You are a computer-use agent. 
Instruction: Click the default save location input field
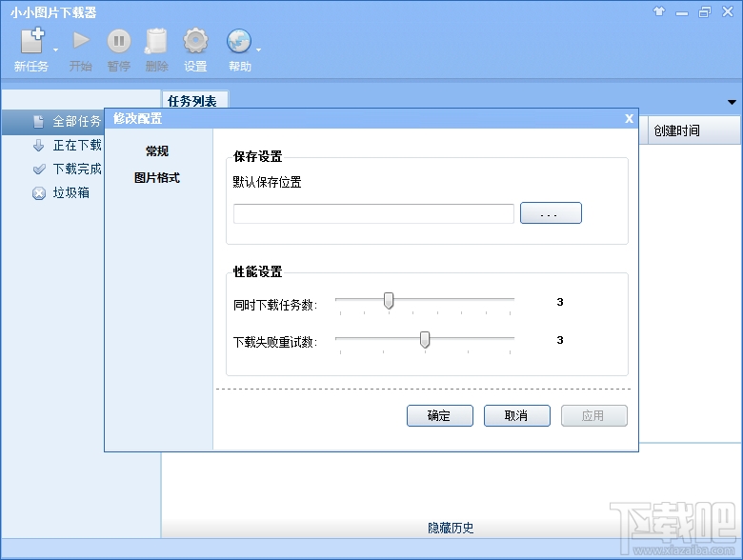coord(373,213)
